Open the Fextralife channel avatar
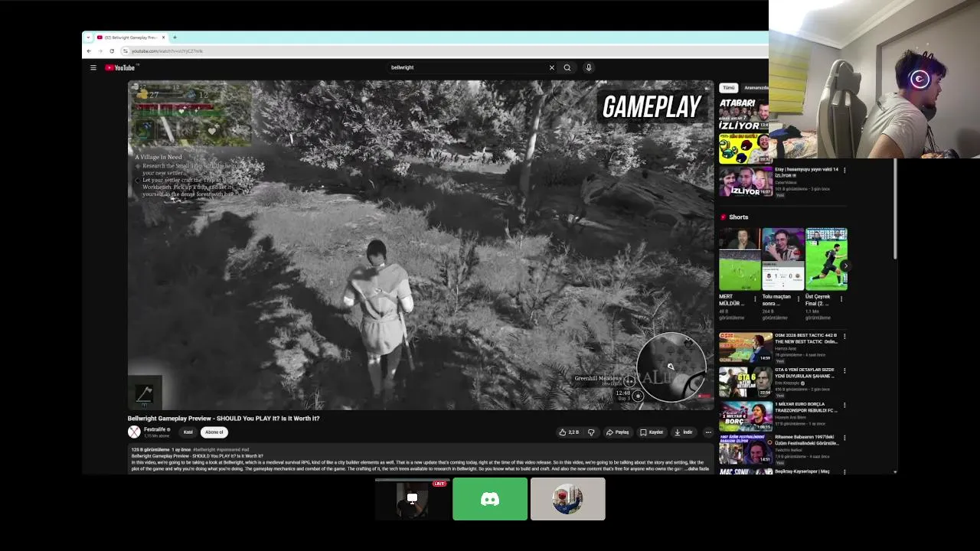 coord(134,432)
